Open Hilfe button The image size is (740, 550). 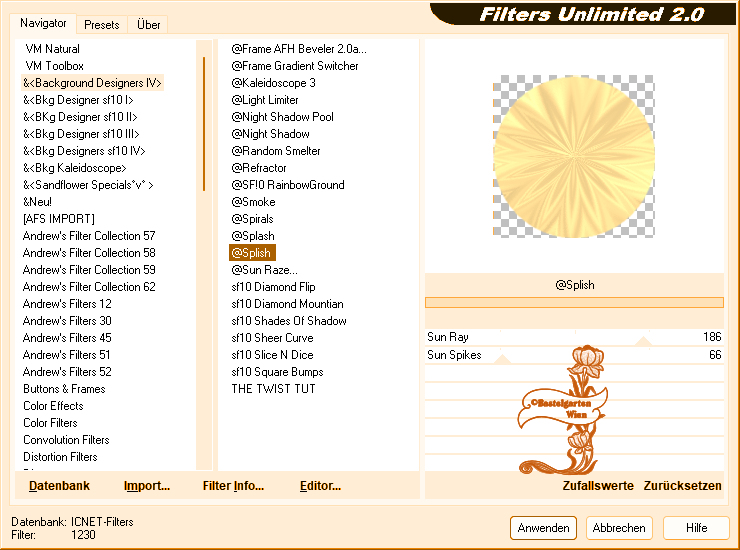tap(696, 528)
